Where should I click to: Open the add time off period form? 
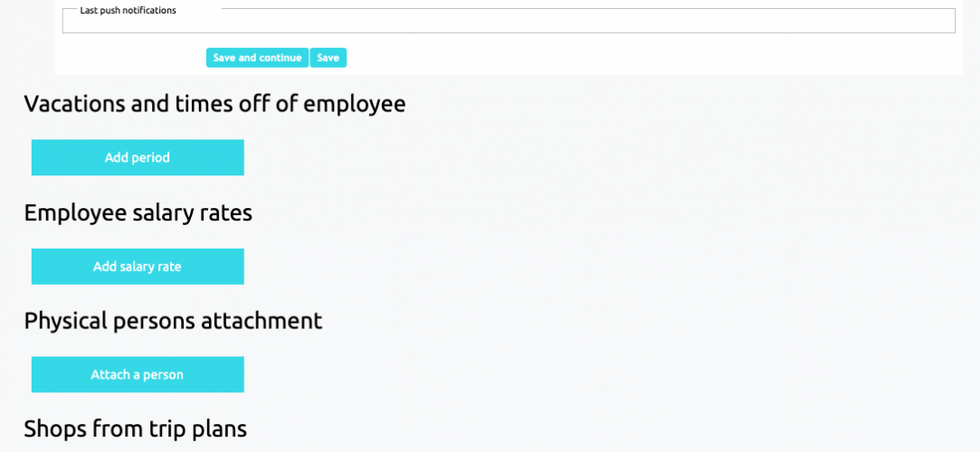(x=138, y=157)
